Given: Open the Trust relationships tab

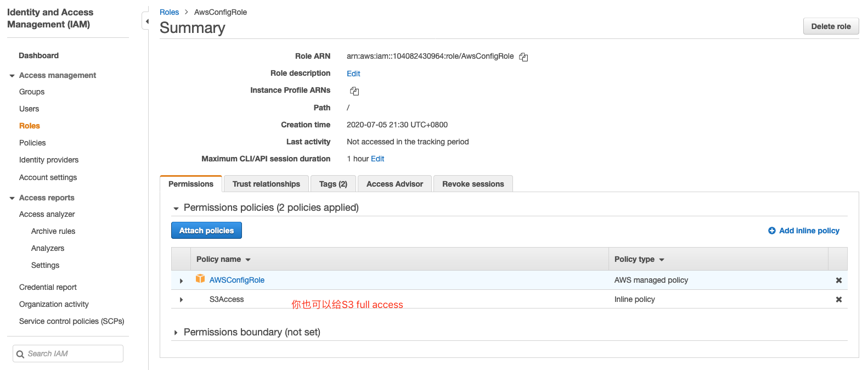Looking at the screenshot, I should (266, 184).
